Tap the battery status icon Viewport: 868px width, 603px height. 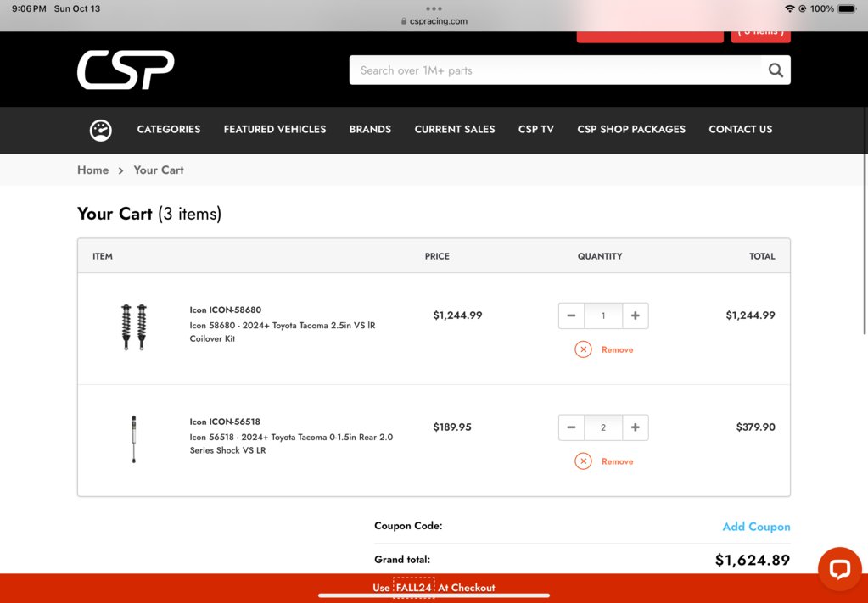pos(847,8)
